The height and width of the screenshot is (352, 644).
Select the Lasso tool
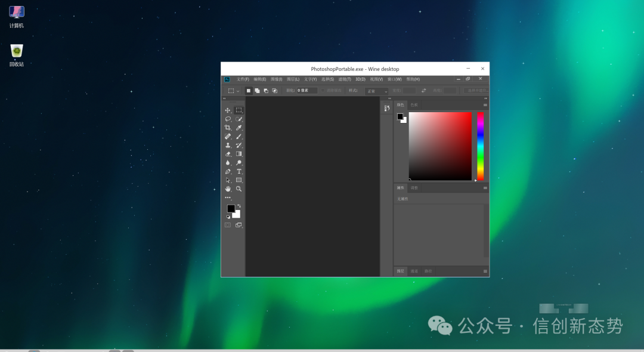227,119
